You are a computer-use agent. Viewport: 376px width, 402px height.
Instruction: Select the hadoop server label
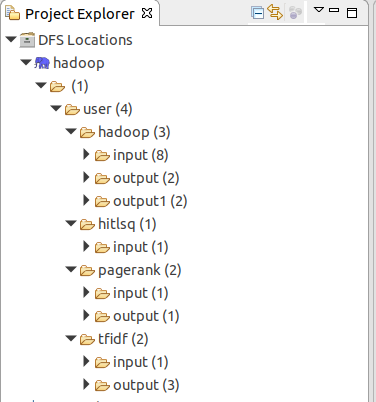79,63
